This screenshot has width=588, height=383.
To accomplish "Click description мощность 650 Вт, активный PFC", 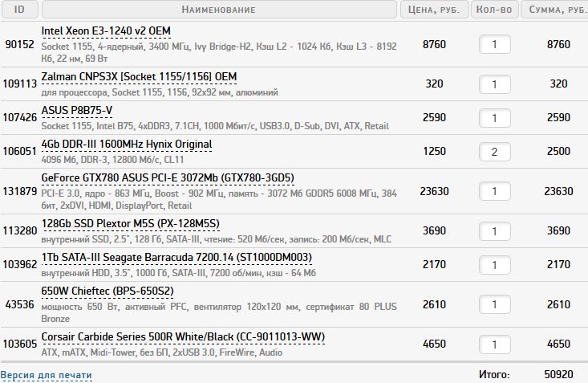I will point(219,312).
